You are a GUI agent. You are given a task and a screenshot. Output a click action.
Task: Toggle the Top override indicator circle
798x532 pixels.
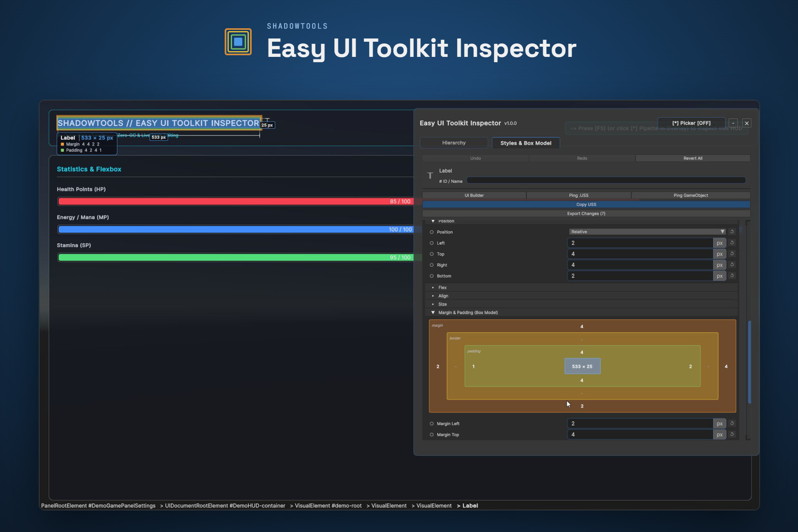click(x=431, y=254)
